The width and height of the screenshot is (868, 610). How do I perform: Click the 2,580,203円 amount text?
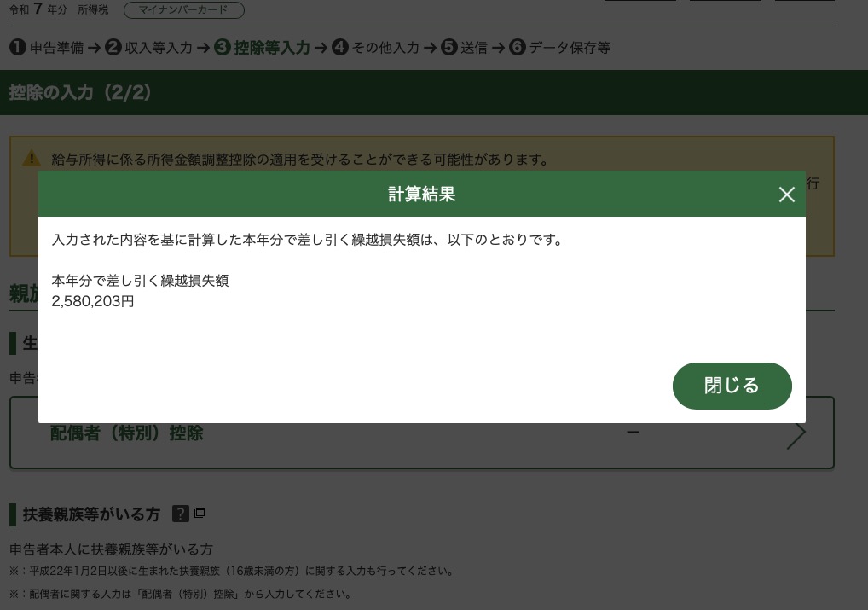pos(93,301)
